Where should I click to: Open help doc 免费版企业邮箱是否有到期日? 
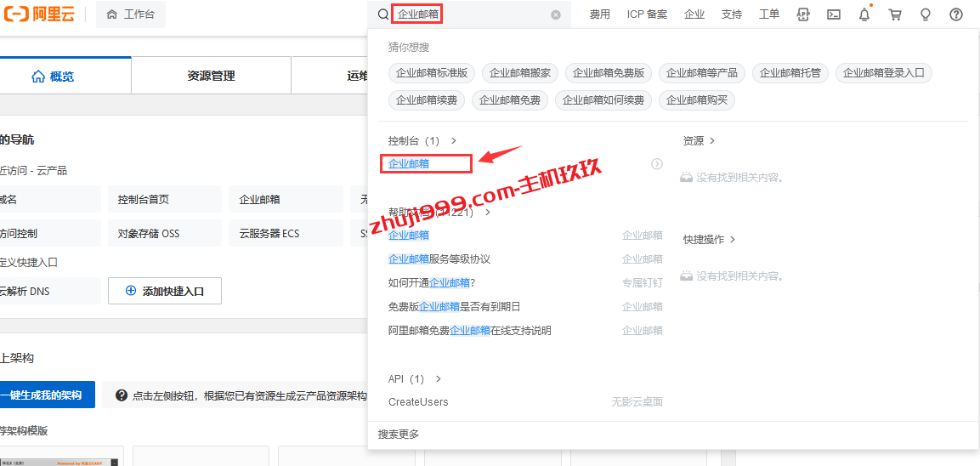tap(455, 306)
